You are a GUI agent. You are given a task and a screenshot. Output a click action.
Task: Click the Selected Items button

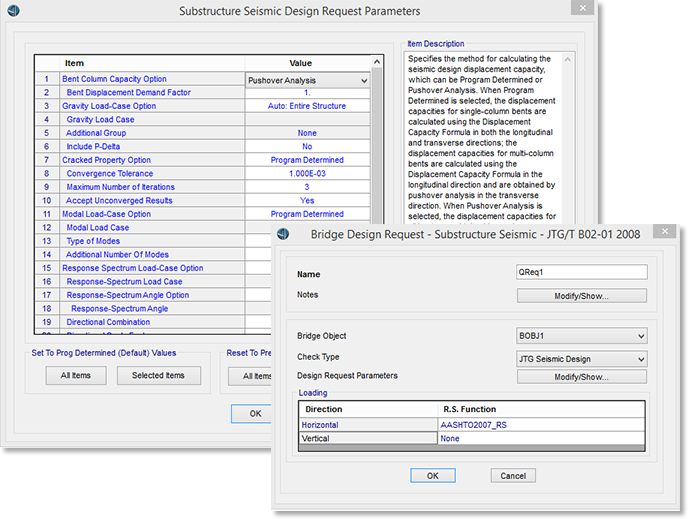tap(158, 376)
